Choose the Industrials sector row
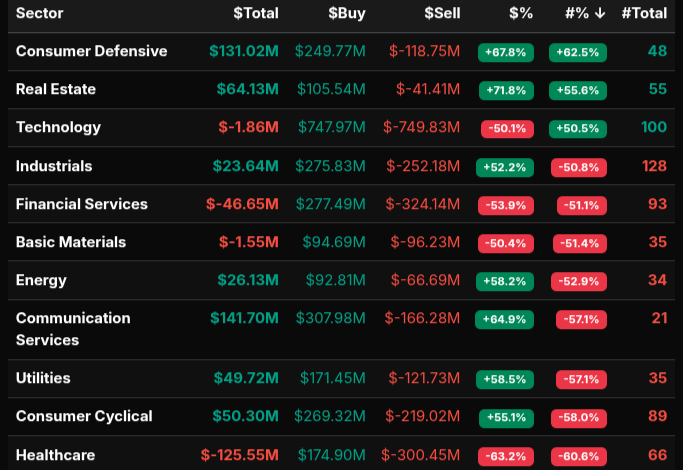Screen dimensions: 683x470 coord(54,166)
